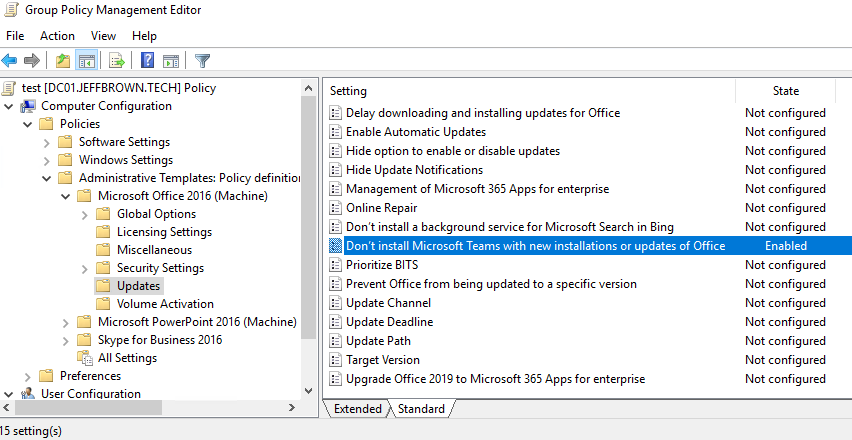
Task: Expand the Global Options node
Action: coord(85,215)
